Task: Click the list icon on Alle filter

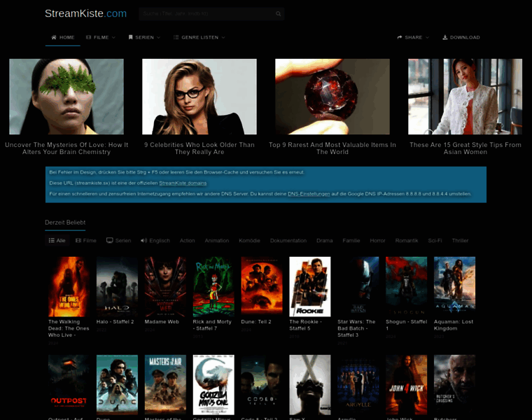Action: pos(52,241)
